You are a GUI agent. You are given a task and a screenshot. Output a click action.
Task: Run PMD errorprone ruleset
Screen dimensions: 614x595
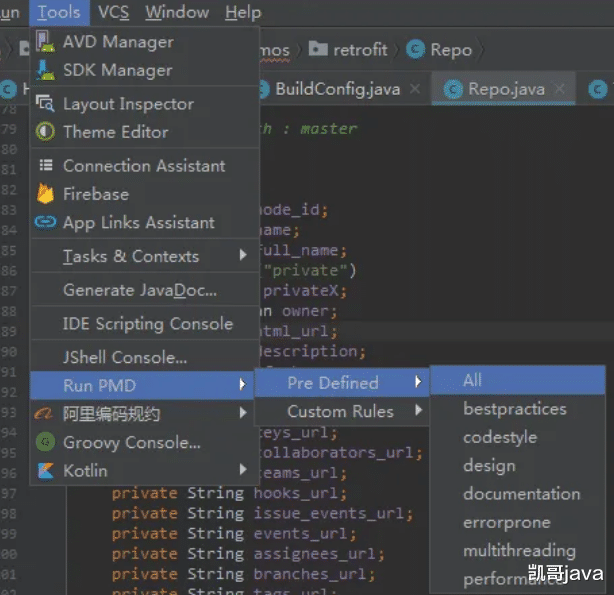518,522
